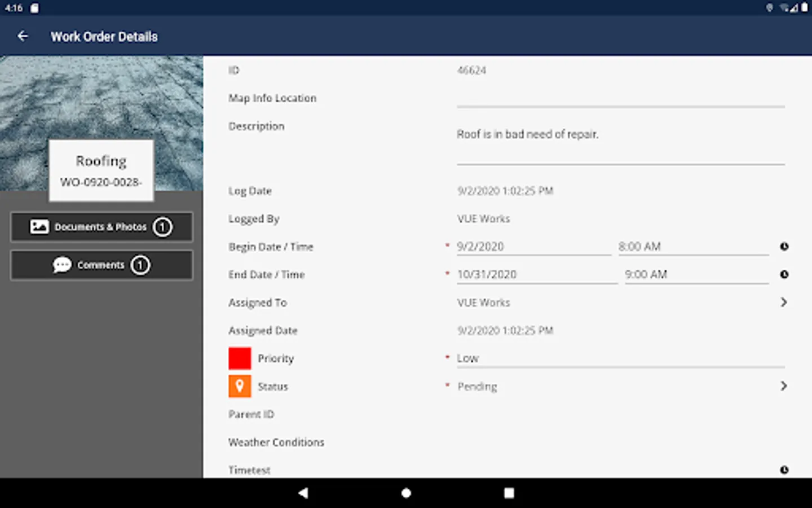Viewport: 812px width, 508px height.
Task: Open the Comments section
Action: click(101, 265)
